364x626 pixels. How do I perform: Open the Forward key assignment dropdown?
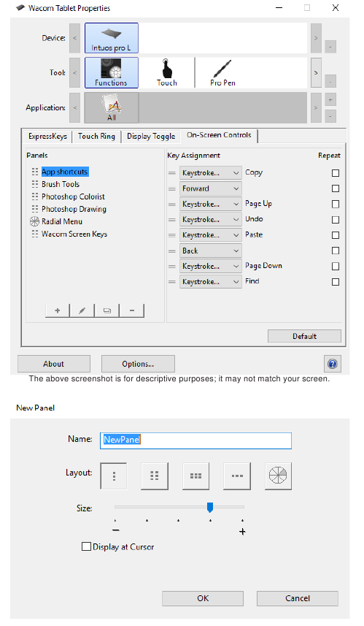(x=211, y=188)
